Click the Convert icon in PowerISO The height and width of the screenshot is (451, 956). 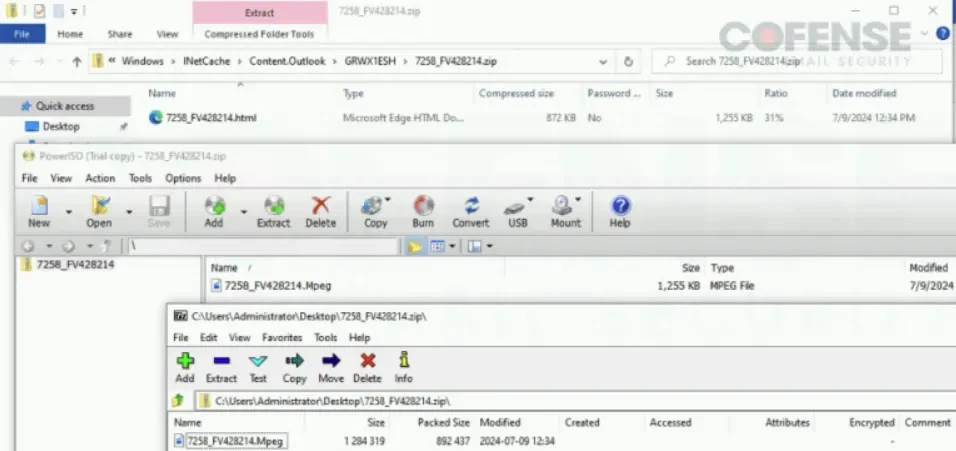[x=470, y=206]
